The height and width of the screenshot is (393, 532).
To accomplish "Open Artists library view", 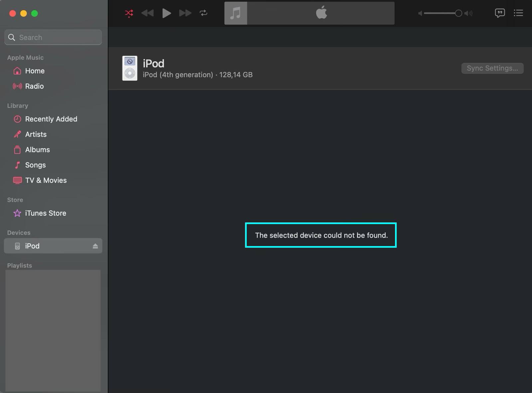I will click(x=53, y=134).
